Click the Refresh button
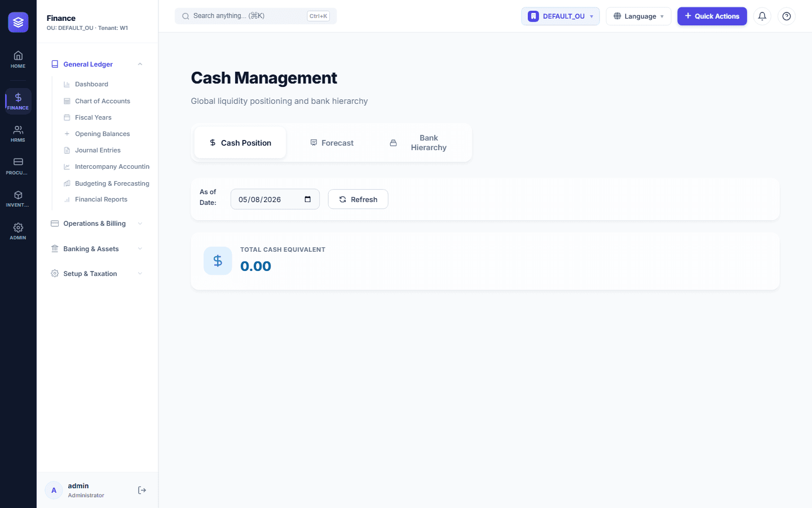 (x=358, y=199)
